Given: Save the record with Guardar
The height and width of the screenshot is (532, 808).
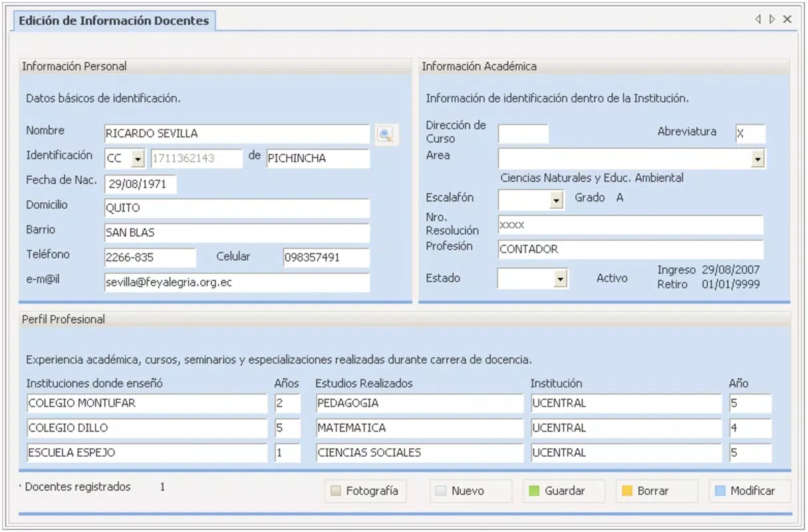Looking at the screenshot, I should tap(564, 491).
